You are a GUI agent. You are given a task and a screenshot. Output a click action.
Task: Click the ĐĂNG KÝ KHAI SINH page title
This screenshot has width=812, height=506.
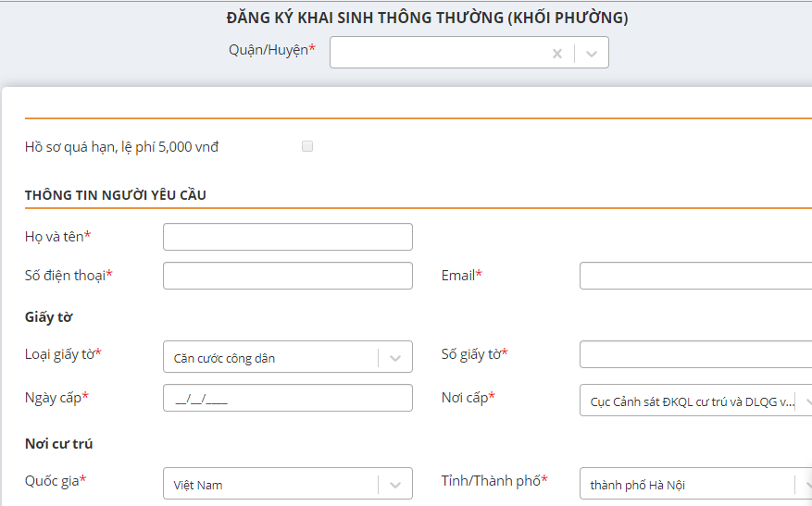(427, 18)
